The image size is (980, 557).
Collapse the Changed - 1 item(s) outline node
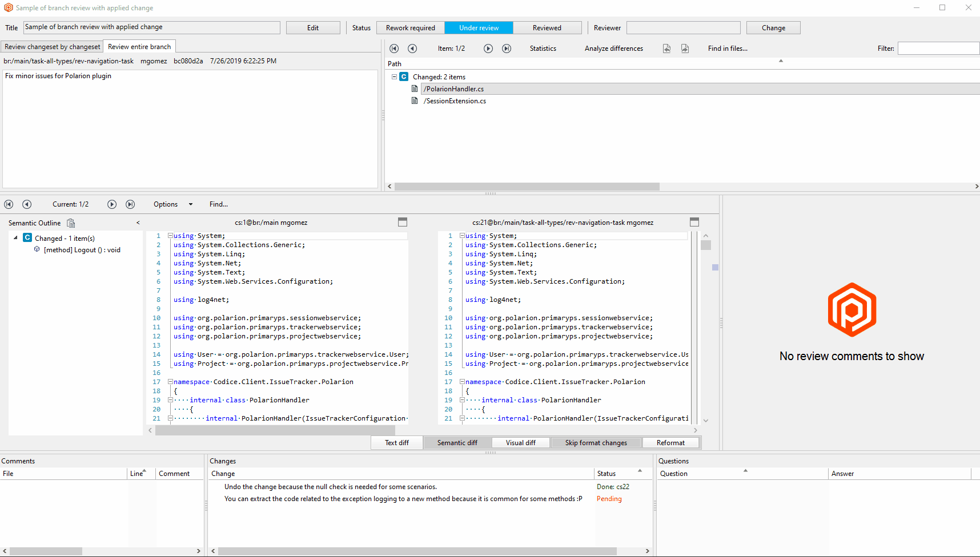click(x=15, y=238)
